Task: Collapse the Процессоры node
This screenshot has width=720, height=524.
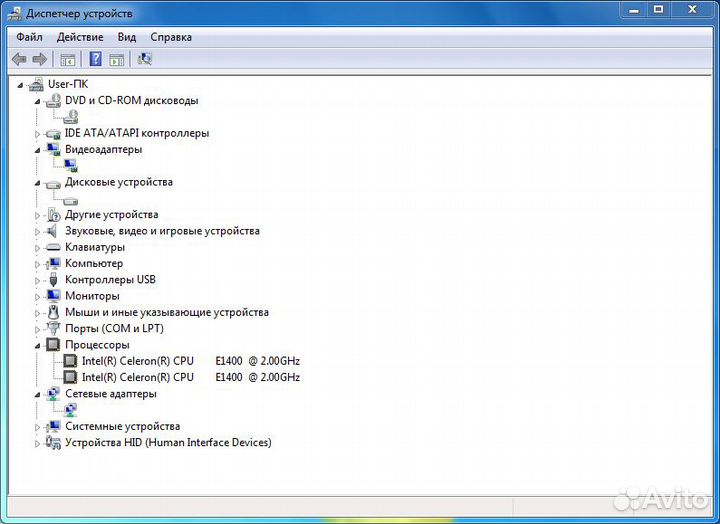Action: [x=37, y=346]
